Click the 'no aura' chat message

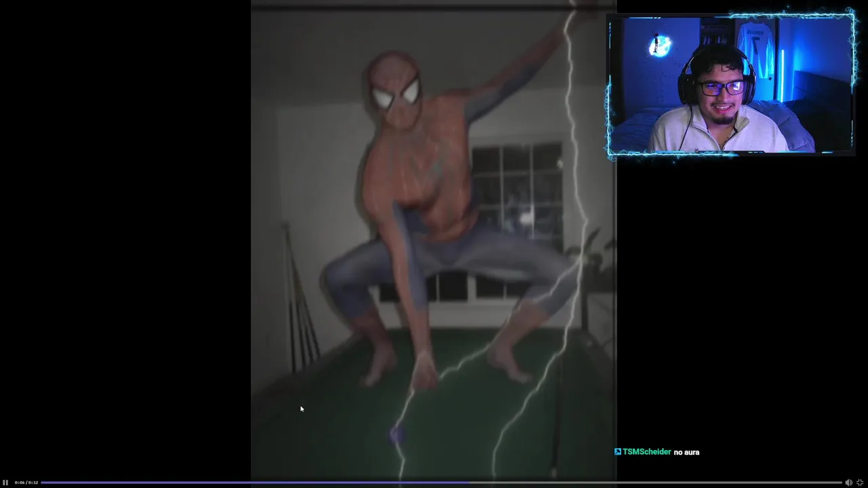pos(686,452)
